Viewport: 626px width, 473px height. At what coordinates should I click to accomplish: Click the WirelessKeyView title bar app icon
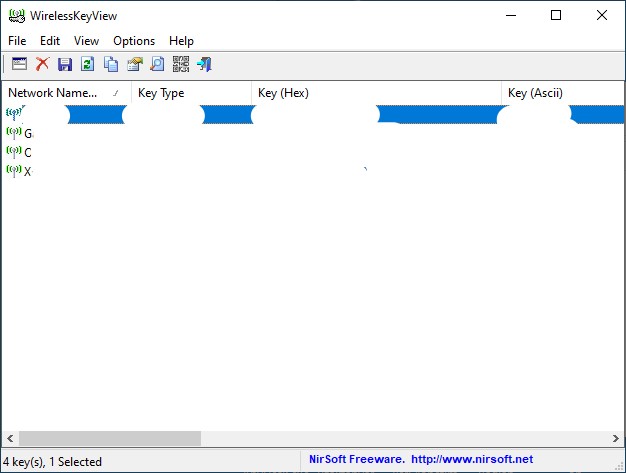click(x=17, y=16)
